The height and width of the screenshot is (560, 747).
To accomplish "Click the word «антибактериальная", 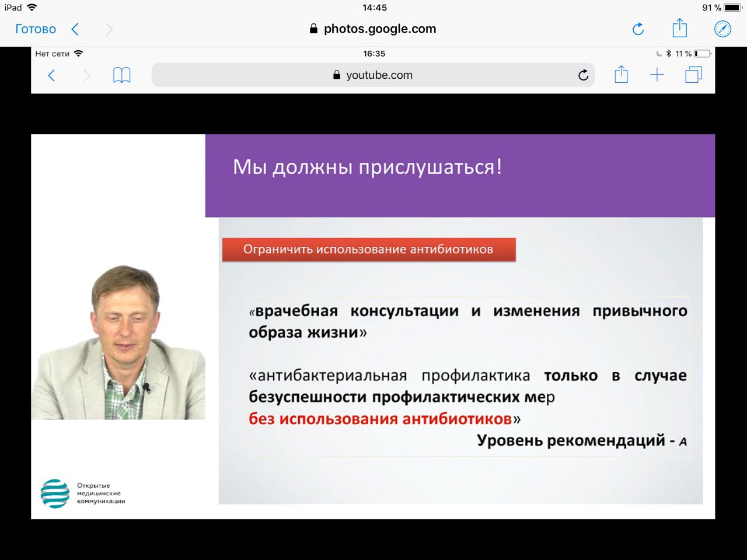I will (x=328, y=376).
